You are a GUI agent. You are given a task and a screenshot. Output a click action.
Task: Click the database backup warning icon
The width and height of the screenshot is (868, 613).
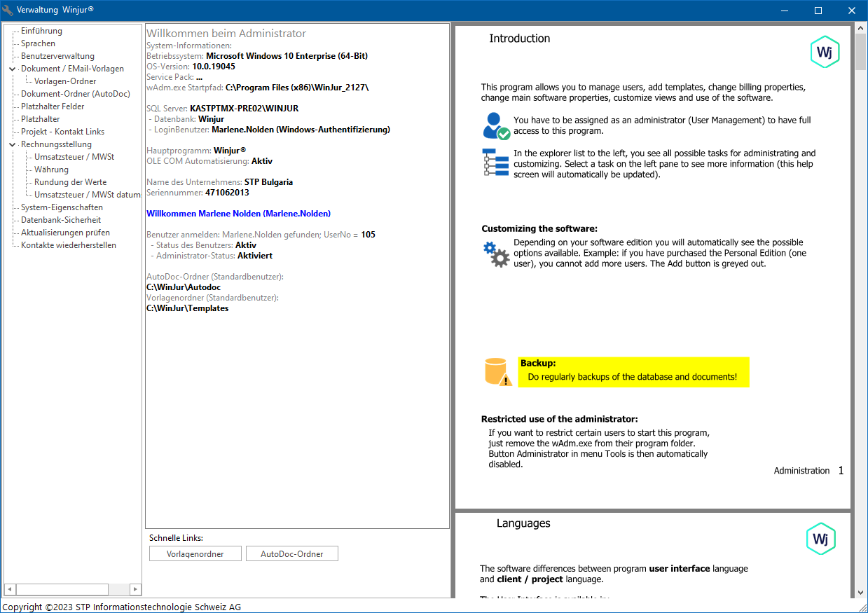[x=498, y=372]
